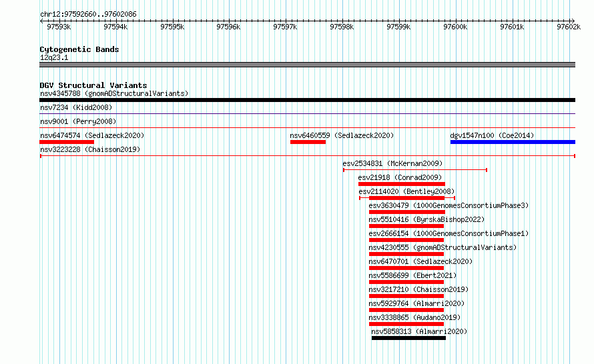The height and width of the screenshot is (364, 594).
Task: Open nsv5586699 (Ebert2021) label
Action: [412, 275]
